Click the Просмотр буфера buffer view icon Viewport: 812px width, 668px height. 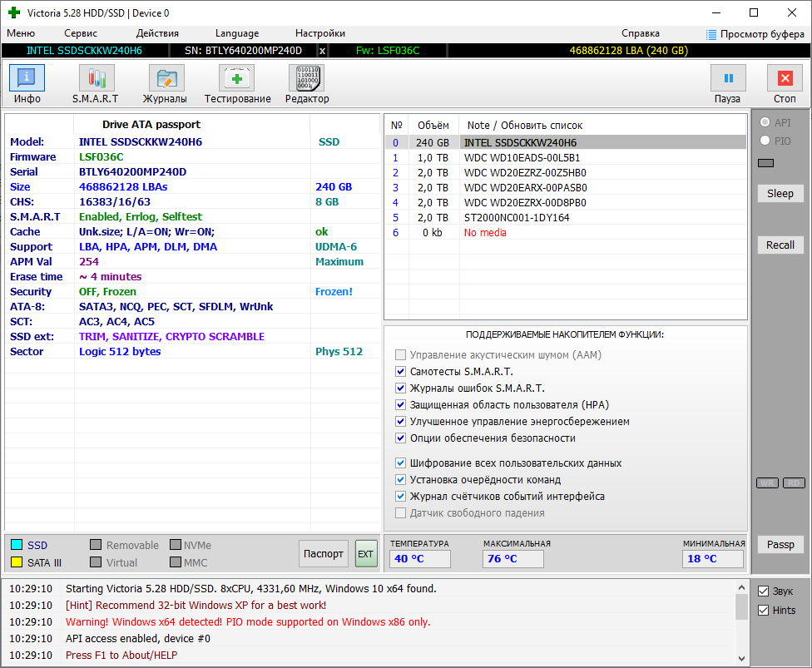pyautogui.click(x=711, y=35)
